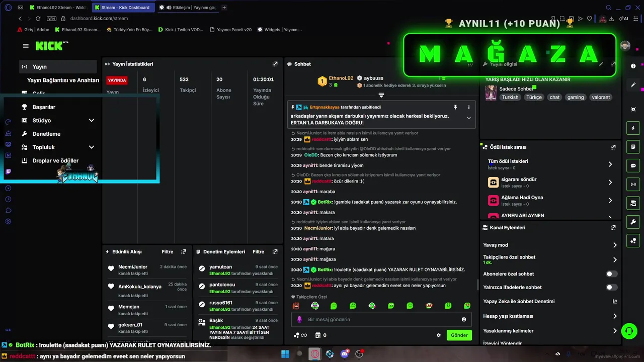This screenshot has width=644, height=362.
Task: Pop out the Yayın İstatistikleri panel
Action: tap(275, 64)
